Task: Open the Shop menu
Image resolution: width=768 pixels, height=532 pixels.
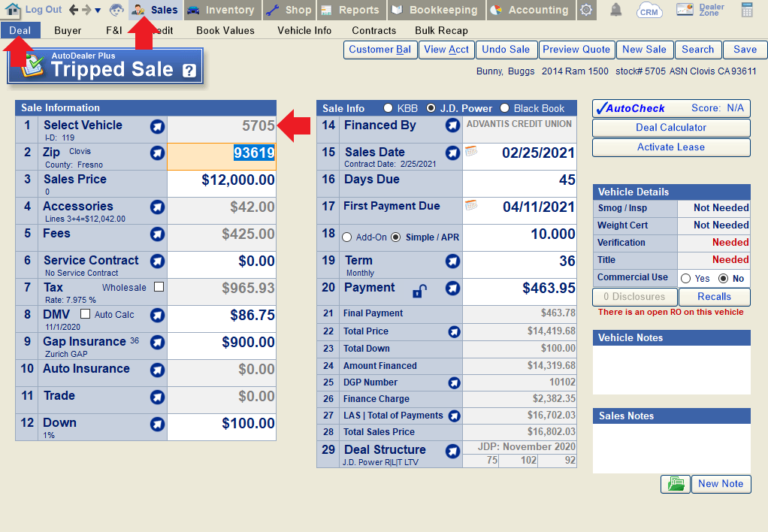Action: pos(289,10)
